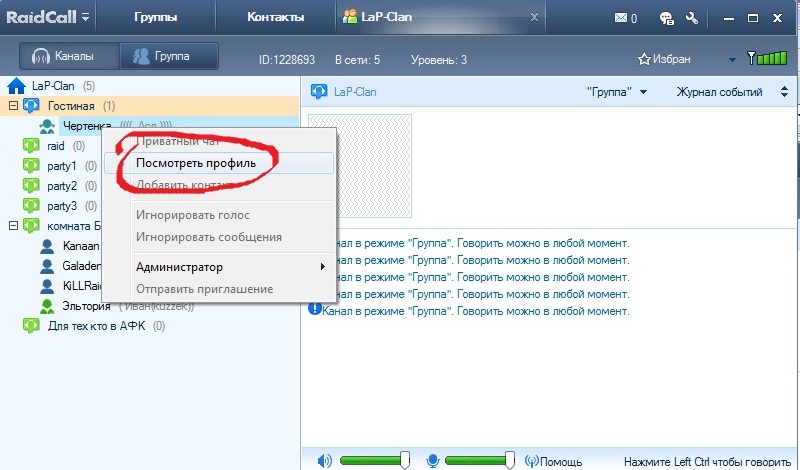800x470 pixels.
Task: Switch to the Группа view
Action: [161, 57]
